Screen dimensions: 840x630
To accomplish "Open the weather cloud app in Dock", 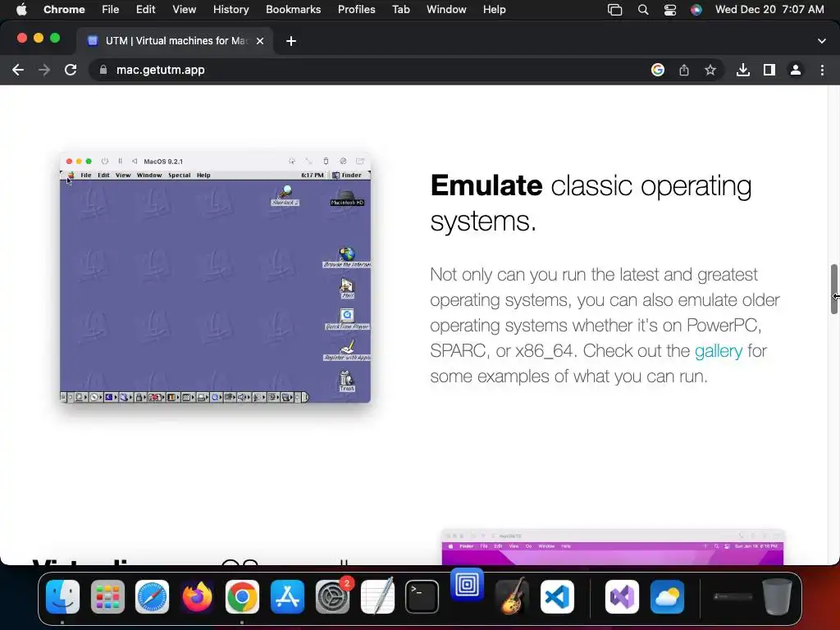I will coord(667,596).
